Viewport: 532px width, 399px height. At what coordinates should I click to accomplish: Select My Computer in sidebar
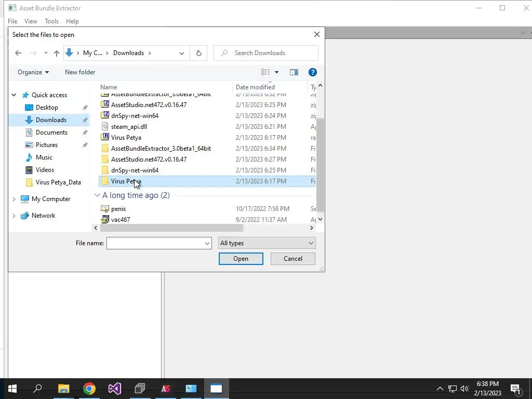pyautogui.click(x=51, y=199)
